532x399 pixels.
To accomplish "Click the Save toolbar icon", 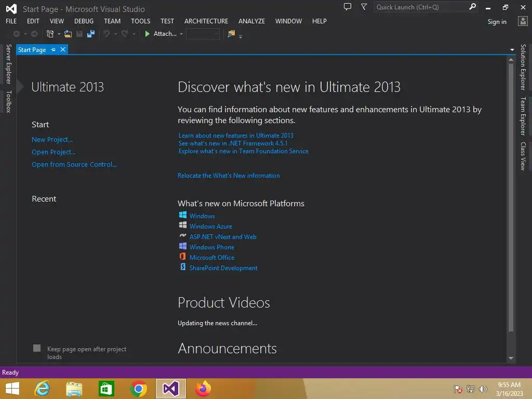I will tap(79, 34).
